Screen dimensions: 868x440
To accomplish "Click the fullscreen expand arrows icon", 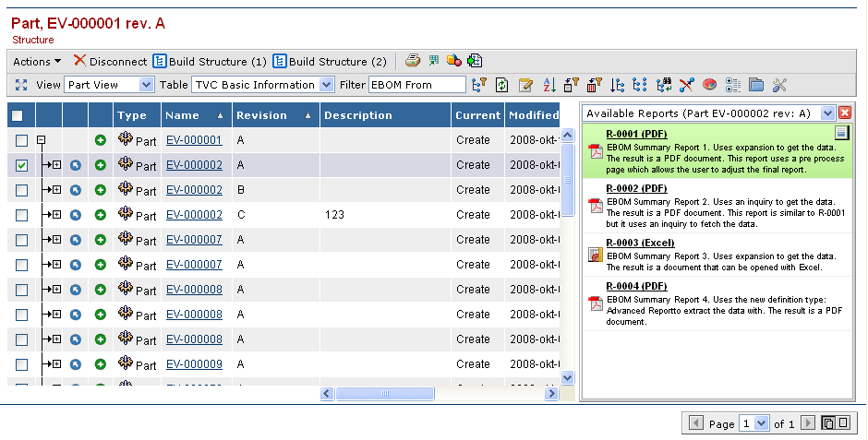I will click(x=21, y=85).
